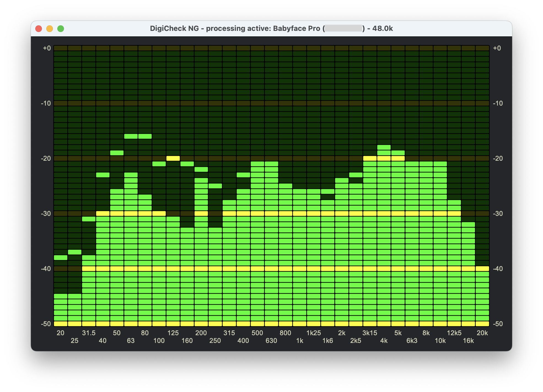Click the 63 Hz band label

pyautogui.click(x=131, y=341)
